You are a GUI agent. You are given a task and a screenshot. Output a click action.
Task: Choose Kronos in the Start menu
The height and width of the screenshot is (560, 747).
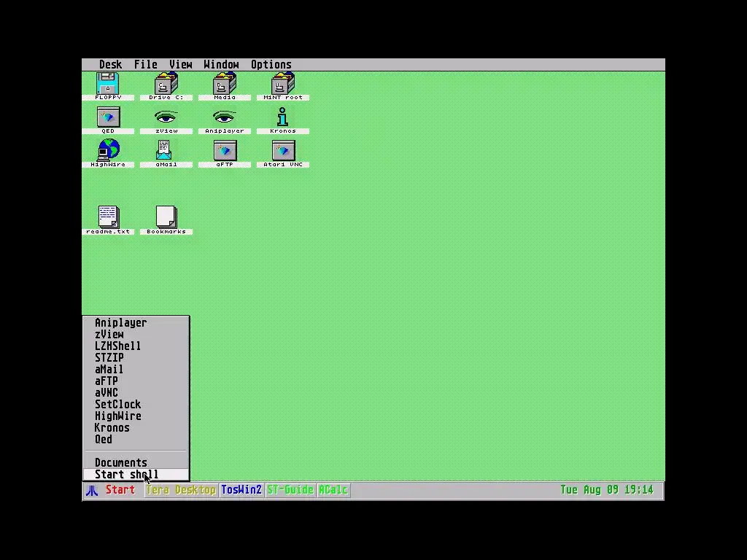136,427
